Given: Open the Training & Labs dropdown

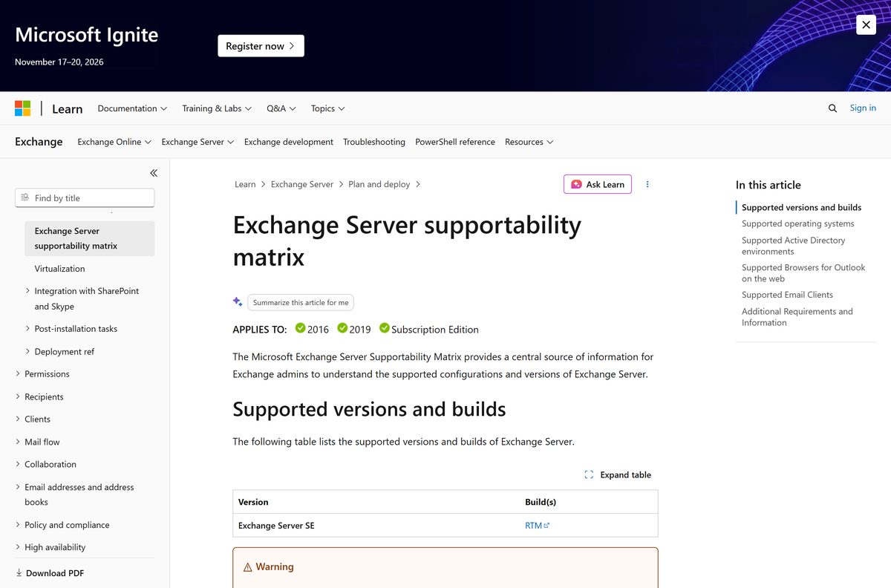Looking at the screenshot, I should (x=217, y=108).
